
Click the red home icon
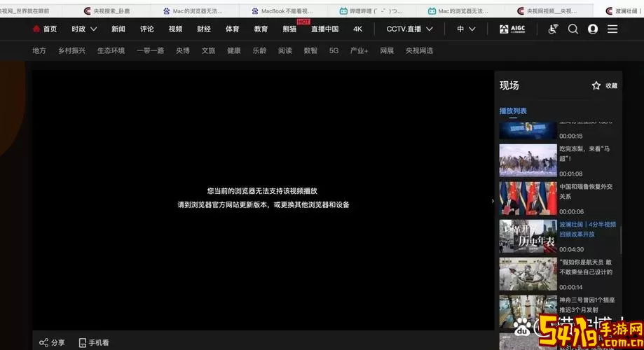[x=36, y=29]
